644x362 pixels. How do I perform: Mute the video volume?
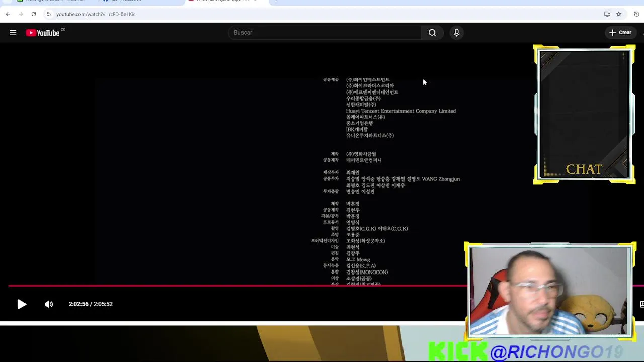(49, 304)
